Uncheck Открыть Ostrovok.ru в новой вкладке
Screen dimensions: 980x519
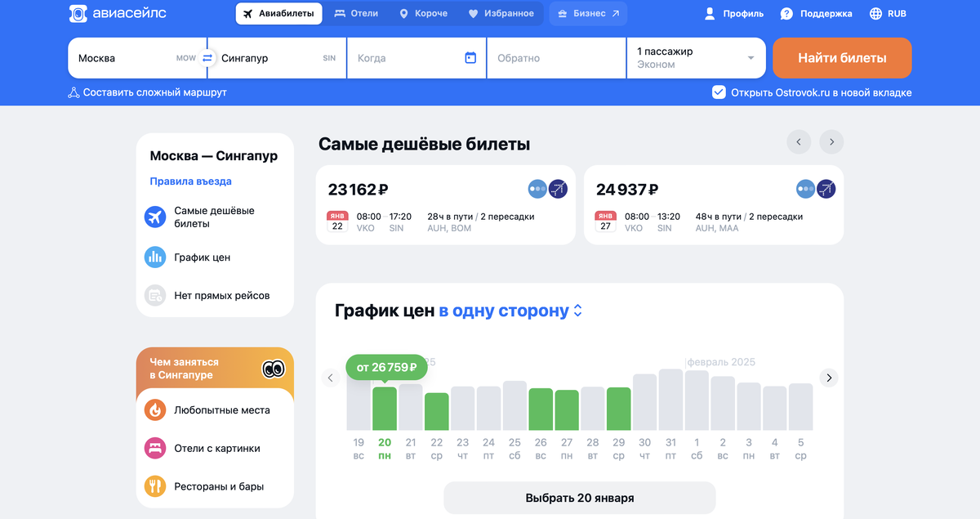(718, 92)
